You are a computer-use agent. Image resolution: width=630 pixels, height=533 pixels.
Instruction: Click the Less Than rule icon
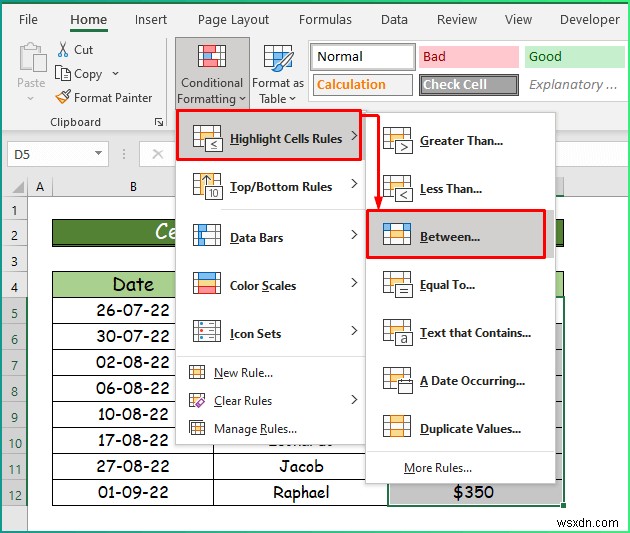[397, 188]
